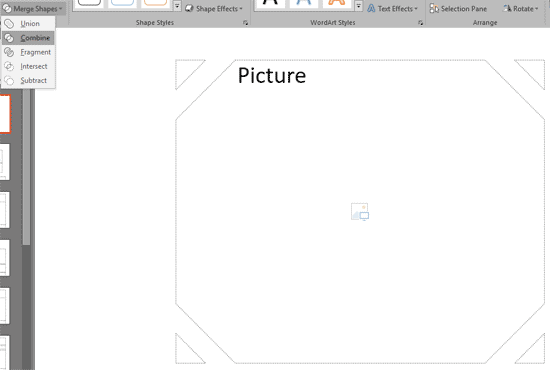Viewport: 550px width, 370px height.
Task: Click the Subtract shapes icon
Action: 9,81
